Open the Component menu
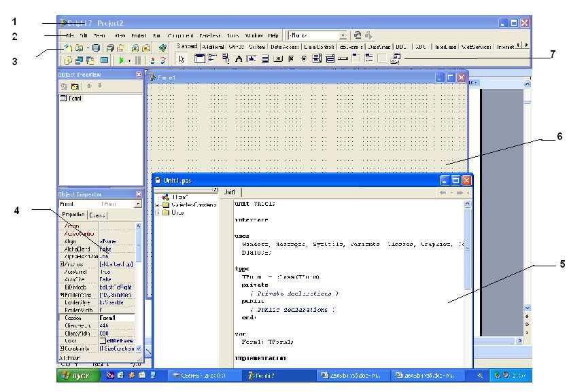The width and height of the screenshot is (569, 392). (x=180, y=35)
